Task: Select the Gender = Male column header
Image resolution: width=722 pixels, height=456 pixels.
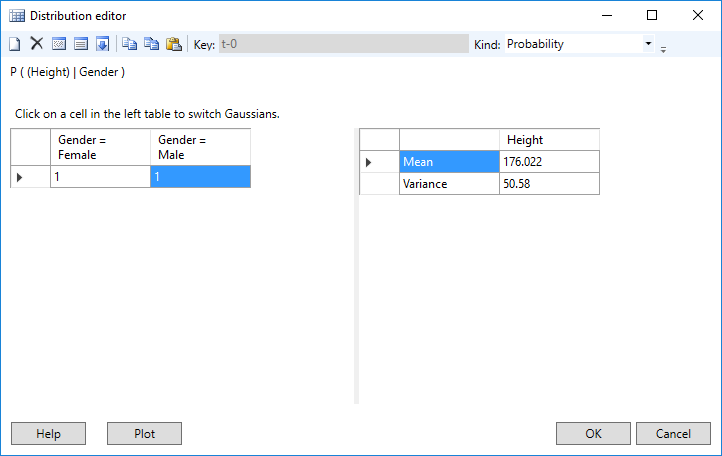Action: pyautogui.click(x=200, y=148)
